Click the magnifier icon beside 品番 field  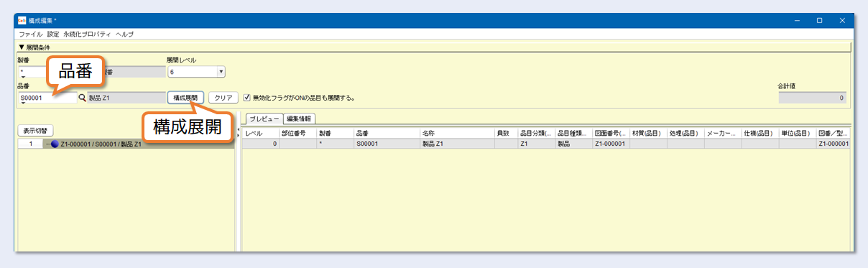[82, 98]
